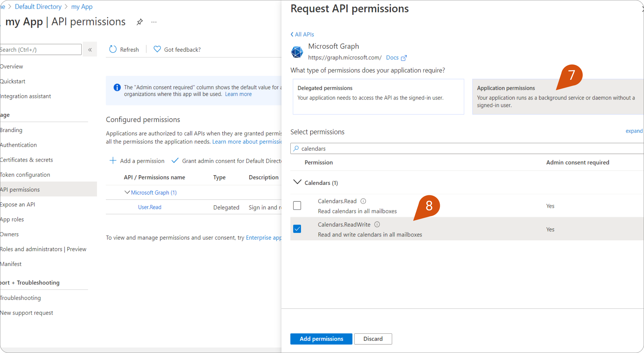Click the Microsoft Graph logo icon
Screen dimensions: 644x353
tap(297, 52)
